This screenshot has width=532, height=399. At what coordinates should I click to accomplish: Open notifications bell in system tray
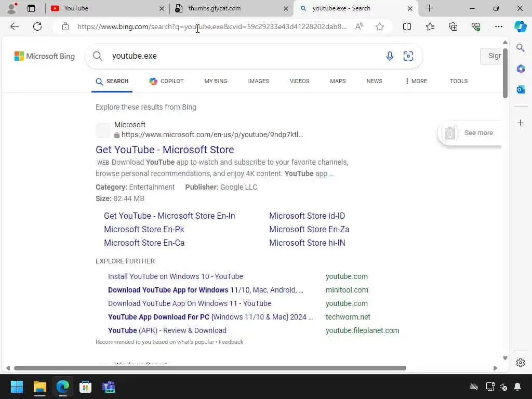click(517, 387)
